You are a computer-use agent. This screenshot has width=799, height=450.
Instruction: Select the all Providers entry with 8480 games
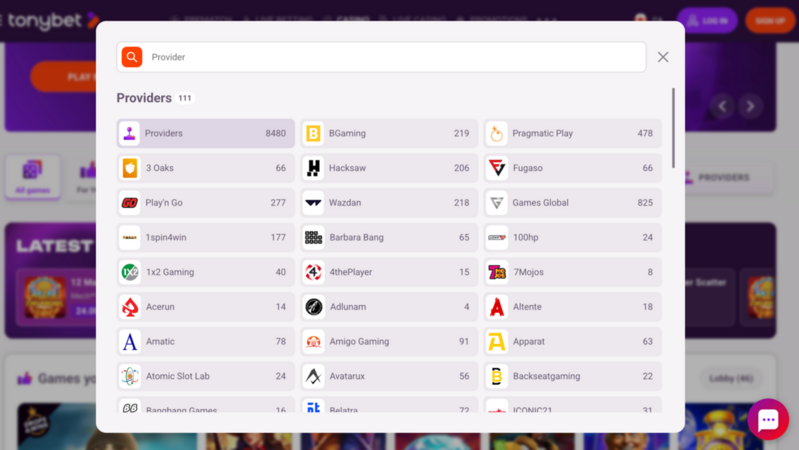click(206, 134)
